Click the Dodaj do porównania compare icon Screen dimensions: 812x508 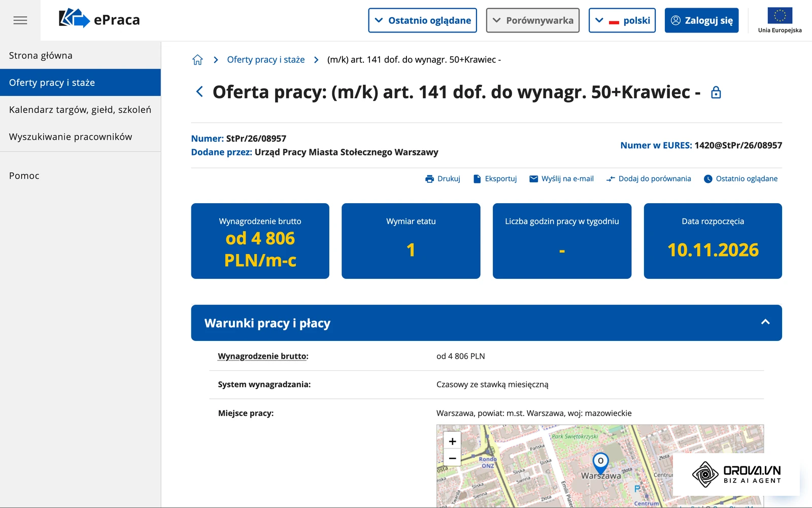point(611,179)
